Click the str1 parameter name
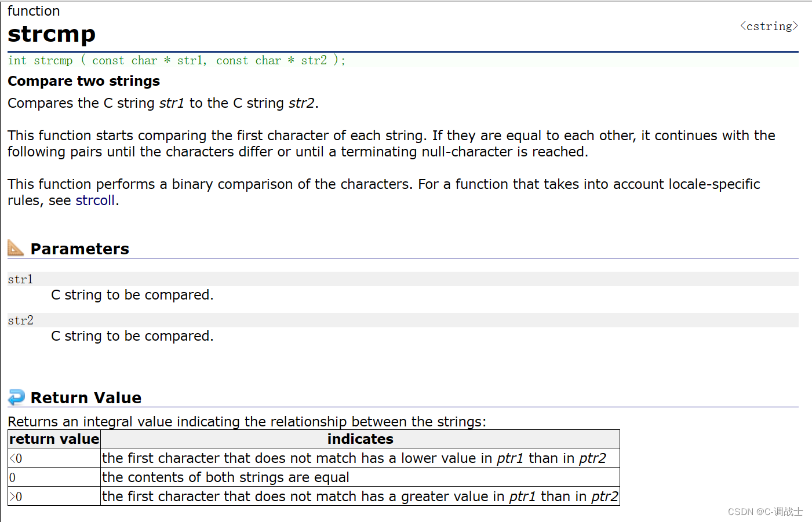The width and height of the screenshot is (812, 522). [20, 279]
